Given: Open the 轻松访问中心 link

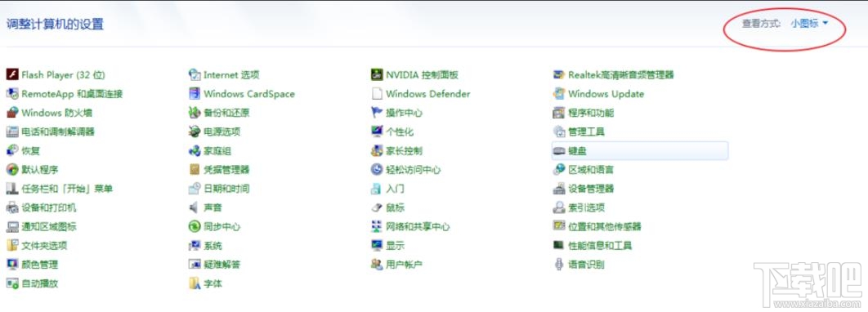Looking at the screenshot, I should point(413,169).
